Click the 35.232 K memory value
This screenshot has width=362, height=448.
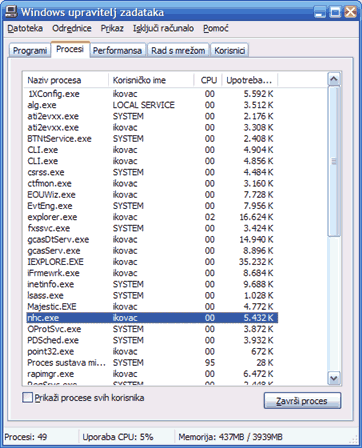(256, 262)
